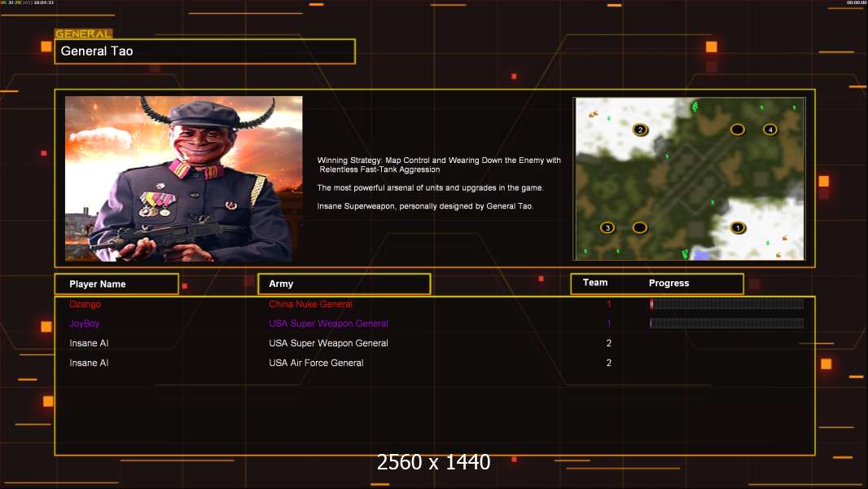Screen dimensions: 868x489
Task: Click start position 3 marker on minimap
Action: pos(607,227)
